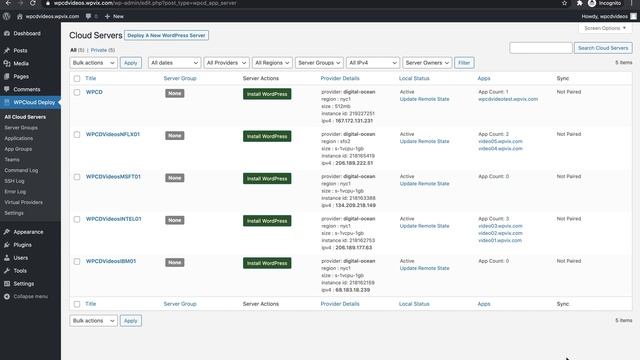Open the All Regions dropdown
Viewport: 640px width, 360px height.
point(272,63)
